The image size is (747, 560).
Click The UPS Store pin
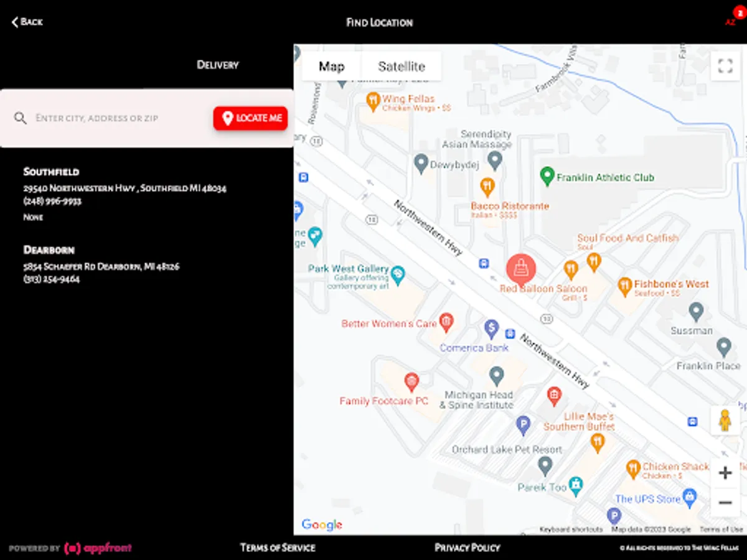(689, 498)
